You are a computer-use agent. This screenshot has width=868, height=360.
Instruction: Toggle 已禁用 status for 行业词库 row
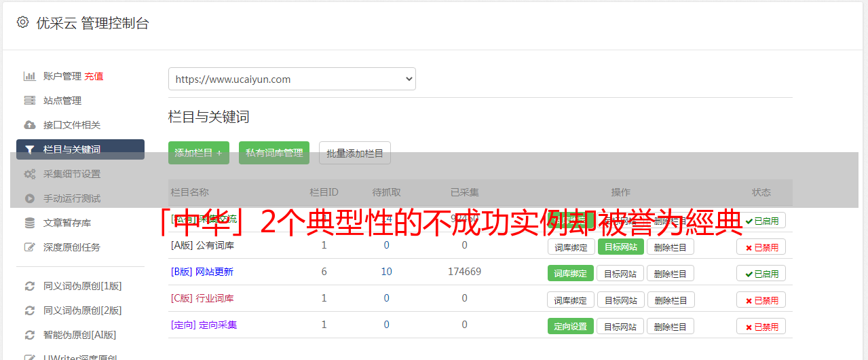point(761,300)
